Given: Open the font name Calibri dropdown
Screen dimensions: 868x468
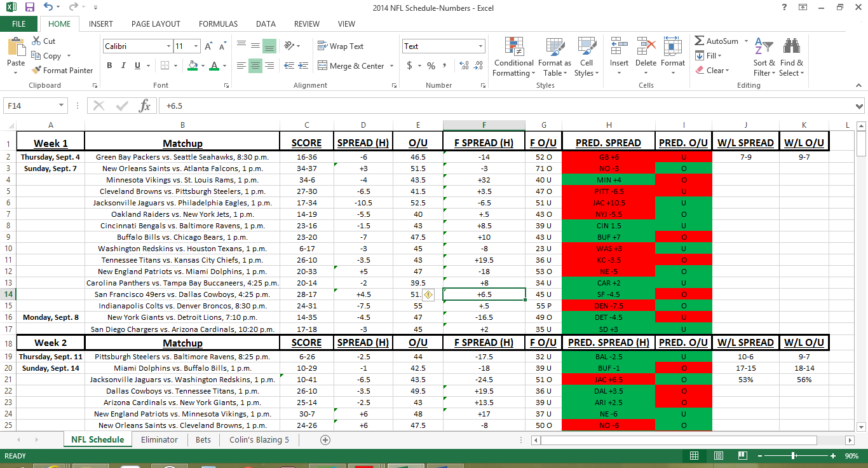Looking at the screenshot, I should pyautogui.click(x=168, y=46).
